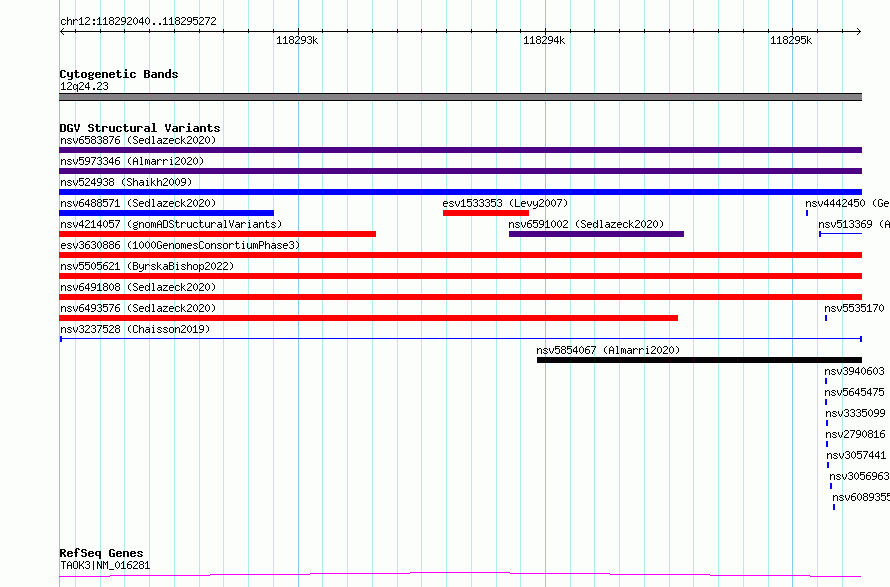Open the nsv524938 (Shaikh2009) variant label
Image resolution: width=890 pixels, height=587 pixels.
pos(126,182)
